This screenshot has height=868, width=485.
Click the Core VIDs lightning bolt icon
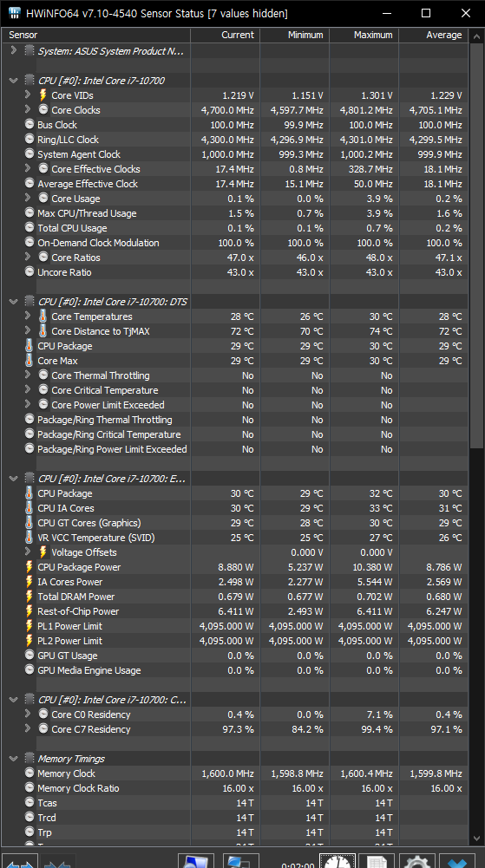(x=43, y=95)
